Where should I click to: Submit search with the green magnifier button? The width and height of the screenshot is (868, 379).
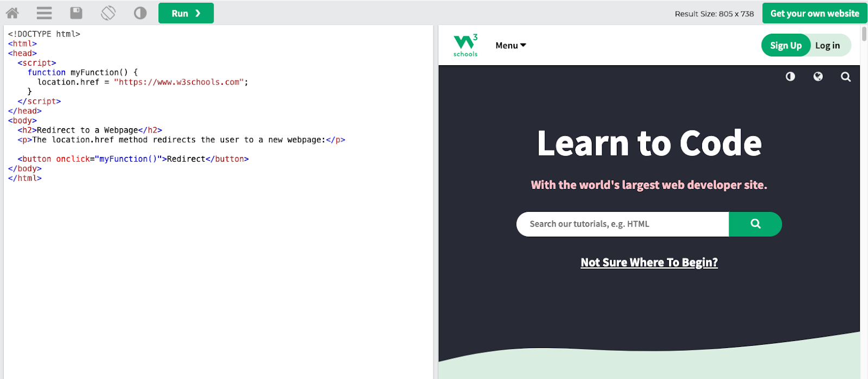[x=755, y=224]
